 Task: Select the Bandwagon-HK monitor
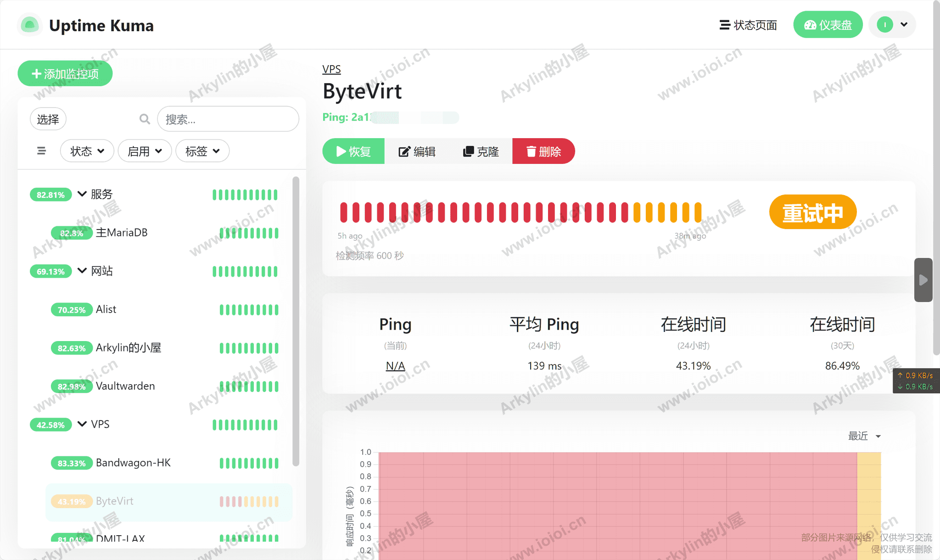[x=169, y=463]
